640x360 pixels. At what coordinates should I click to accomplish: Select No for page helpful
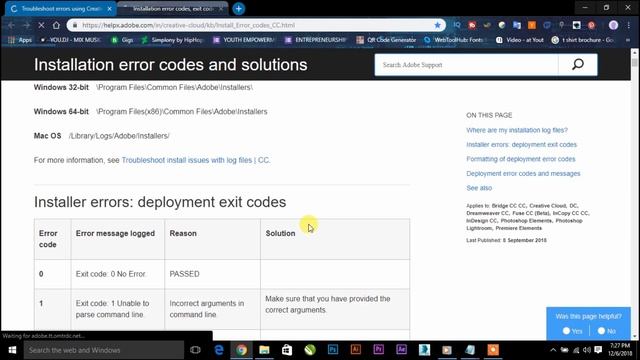click(601, 331)
